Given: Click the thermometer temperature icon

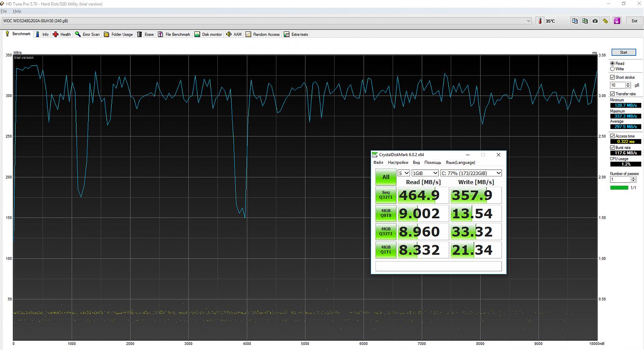Looking at the screenshot, I should [540, 21].
